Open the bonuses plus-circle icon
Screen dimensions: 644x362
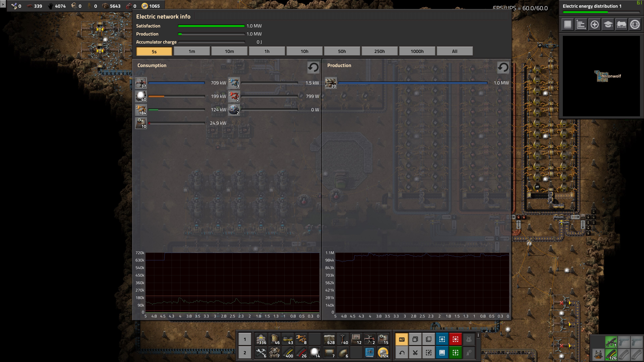[595, 24]
